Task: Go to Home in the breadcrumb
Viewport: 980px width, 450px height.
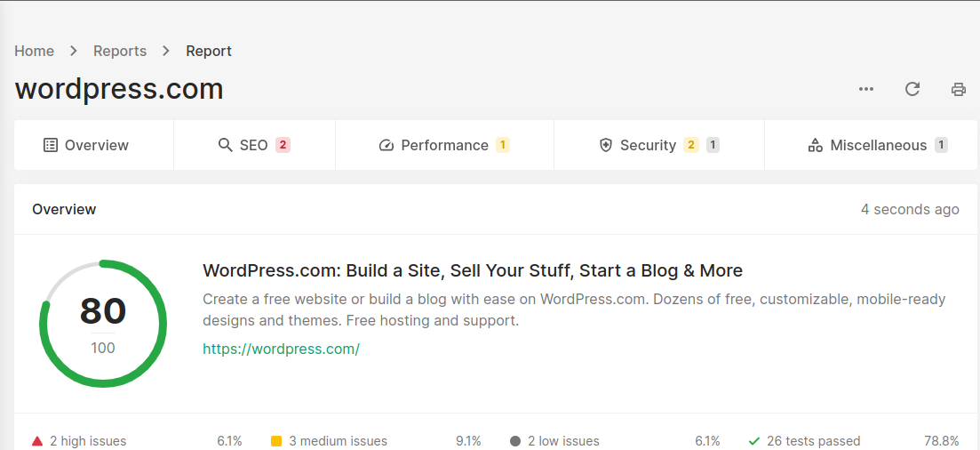Action: click(35, 51)
